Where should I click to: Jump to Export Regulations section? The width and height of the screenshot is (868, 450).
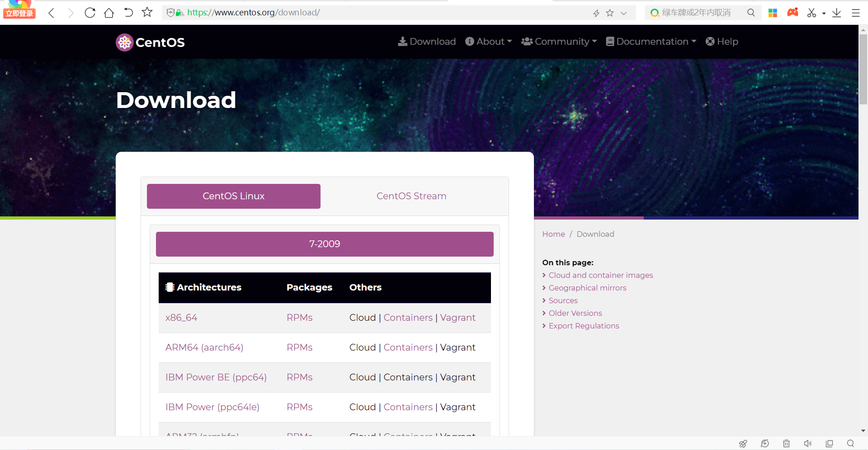(x=584, y=326)
